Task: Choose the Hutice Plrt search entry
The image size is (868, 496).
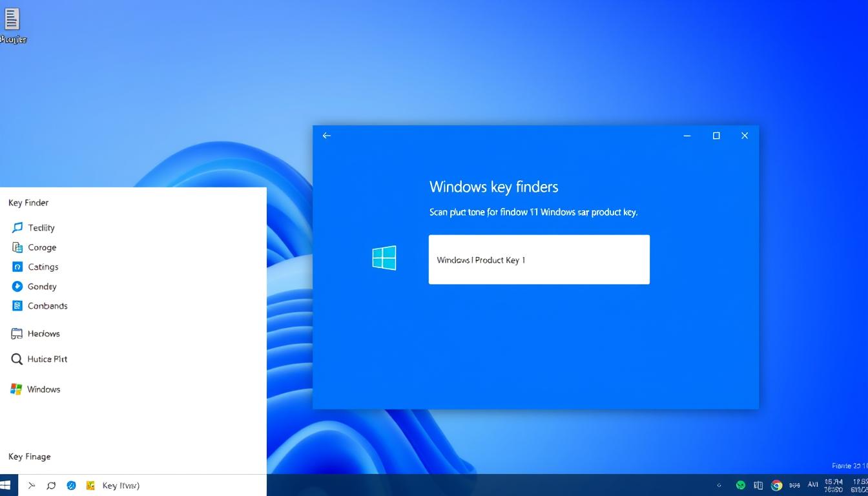Action: pos(40,359)
